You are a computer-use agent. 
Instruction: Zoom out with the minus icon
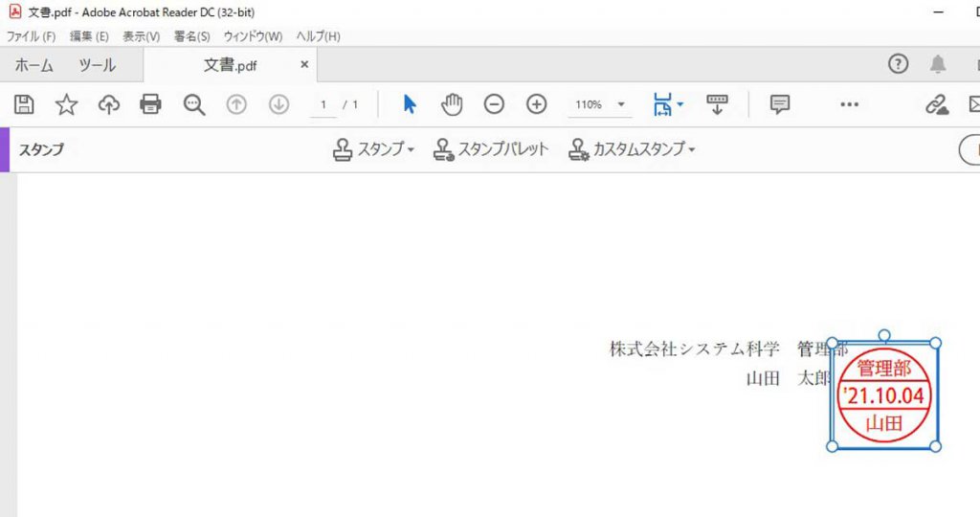click(494, 104)
